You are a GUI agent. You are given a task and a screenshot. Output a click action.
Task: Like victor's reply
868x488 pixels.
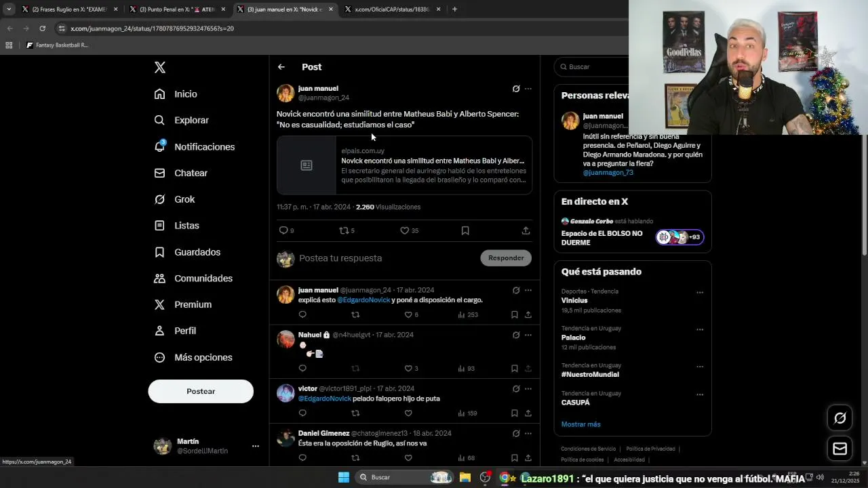click(x=408, y=413)
